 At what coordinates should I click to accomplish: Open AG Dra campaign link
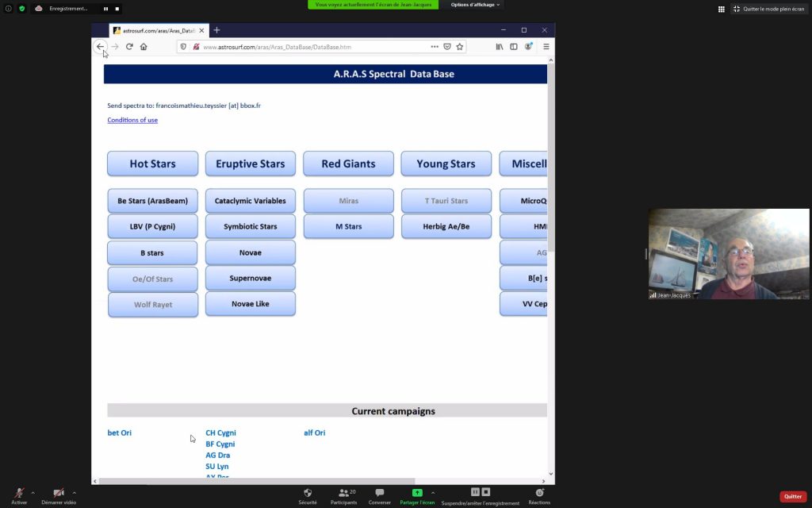pyautogui.click(x=217, y=455)
